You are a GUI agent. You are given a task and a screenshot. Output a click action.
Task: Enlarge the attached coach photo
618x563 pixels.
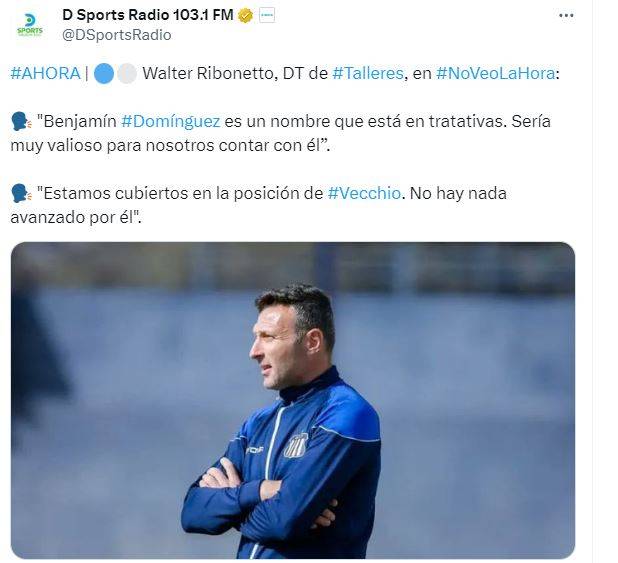[293, 400]
